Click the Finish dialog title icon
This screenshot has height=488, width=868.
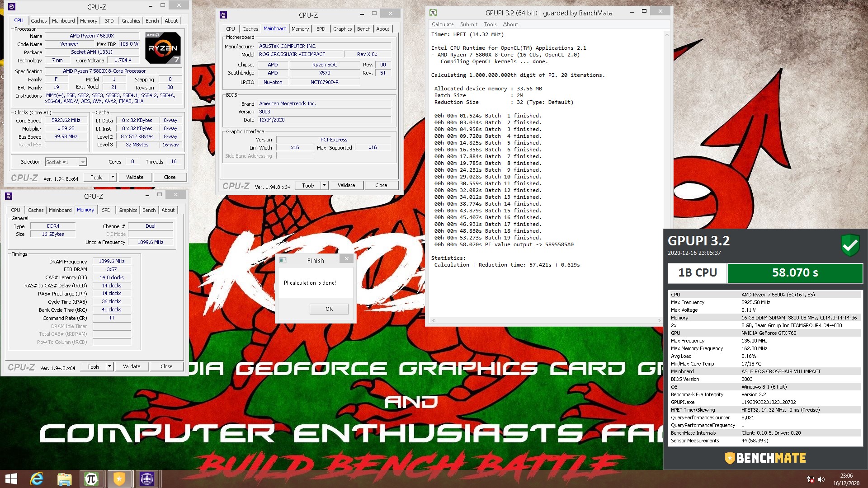click(x=283, y=260)
